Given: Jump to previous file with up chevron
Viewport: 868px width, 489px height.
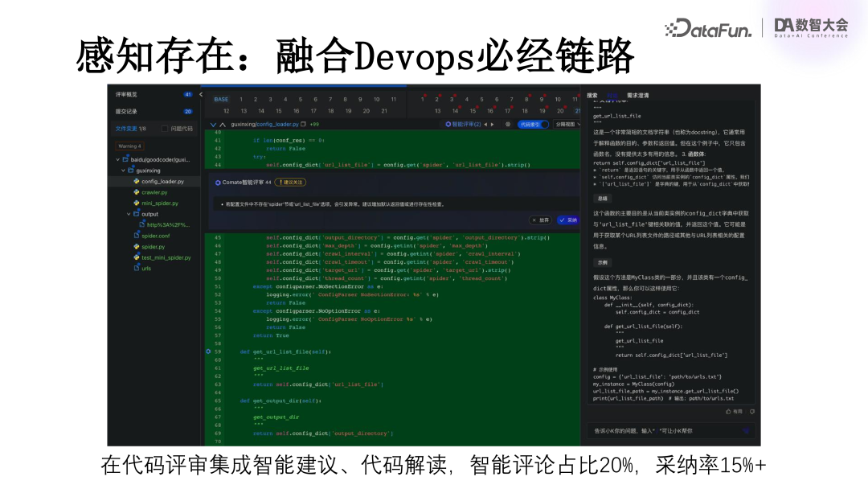Looking at the screenshot, I should [x=223, y=125].
